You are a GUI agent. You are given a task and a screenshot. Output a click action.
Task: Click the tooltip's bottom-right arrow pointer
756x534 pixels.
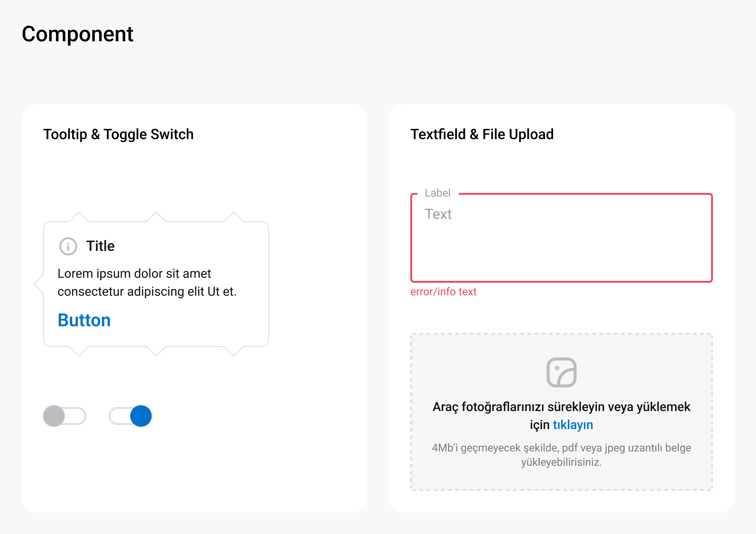pyautogui.click(x=233, y=351)
